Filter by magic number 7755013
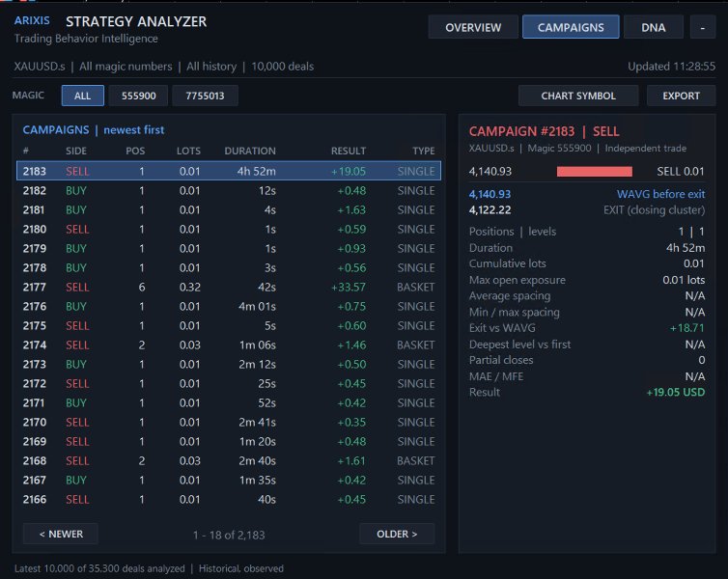This screenshot has width=728, height=579. pos(205,96)
